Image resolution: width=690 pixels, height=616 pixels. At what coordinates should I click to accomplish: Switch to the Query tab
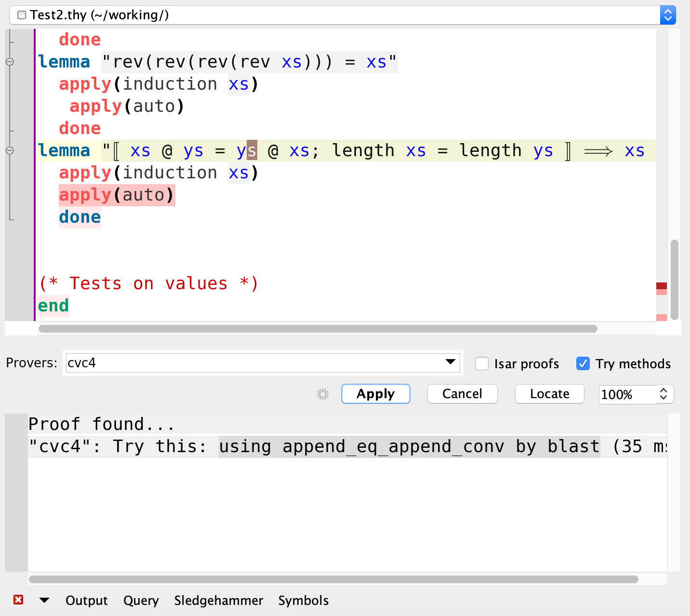pyautogui.click(x=141, y=600)
